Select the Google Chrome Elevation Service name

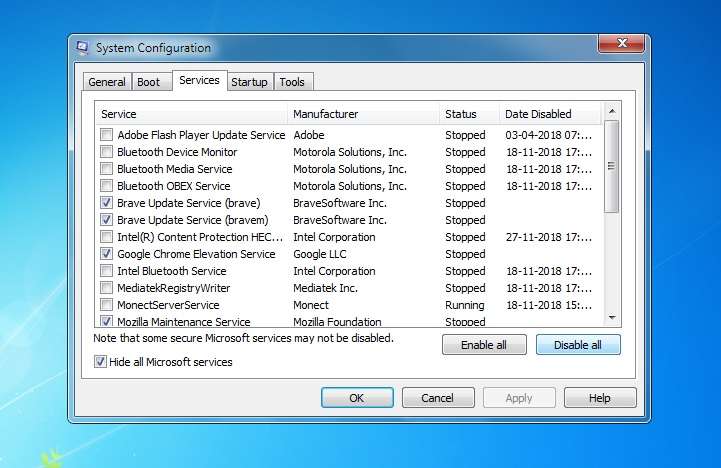196,254
